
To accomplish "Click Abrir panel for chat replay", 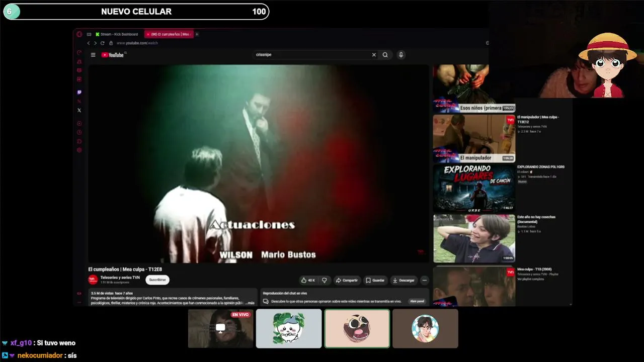I will 417,301.
